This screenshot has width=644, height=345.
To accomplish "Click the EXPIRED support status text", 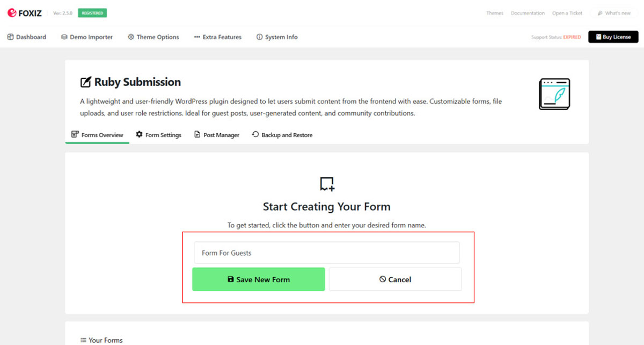I will [x=572, y=37].
